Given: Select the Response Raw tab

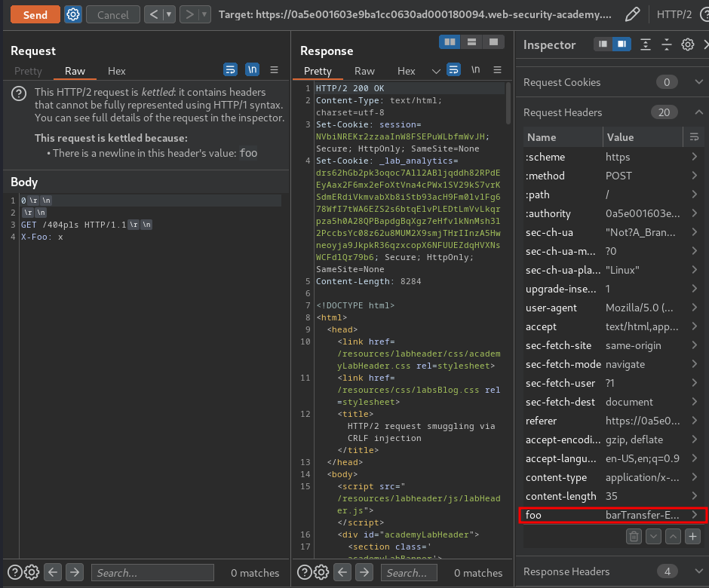Looking at the screenshot, I should tap(364, 71).
